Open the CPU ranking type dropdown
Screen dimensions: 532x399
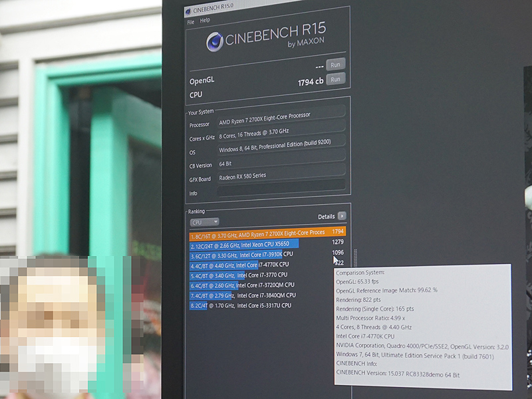point(204,222)
